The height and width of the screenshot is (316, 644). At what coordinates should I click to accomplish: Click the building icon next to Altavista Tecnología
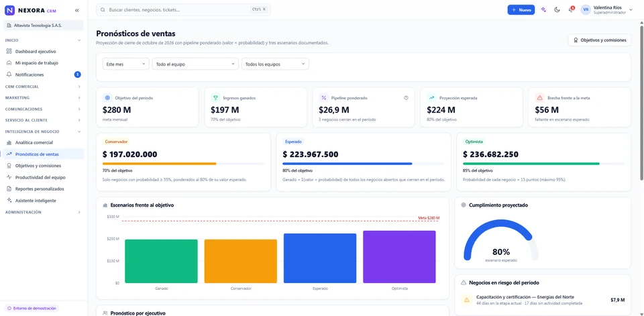[x=9, y=25]
